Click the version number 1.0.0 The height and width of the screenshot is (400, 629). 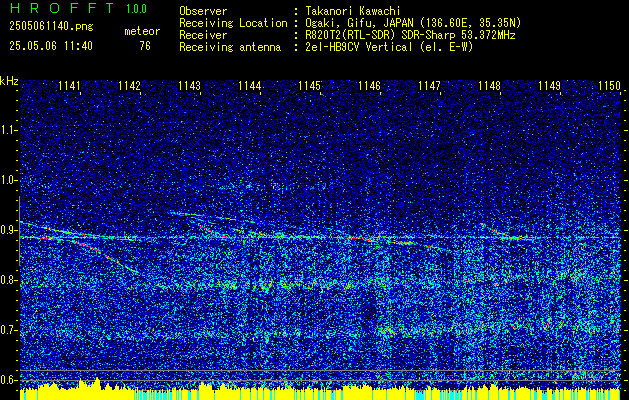pyautogui.click(x=136, y=9)
